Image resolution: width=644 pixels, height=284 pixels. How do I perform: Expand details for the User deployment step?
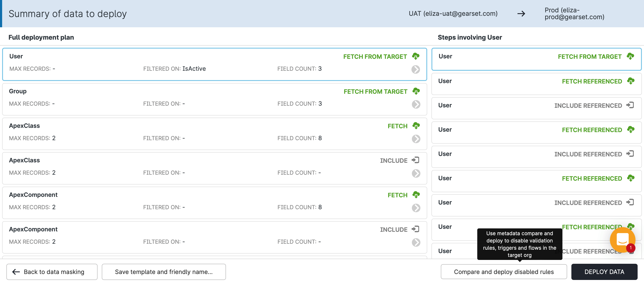click(415, 70)
